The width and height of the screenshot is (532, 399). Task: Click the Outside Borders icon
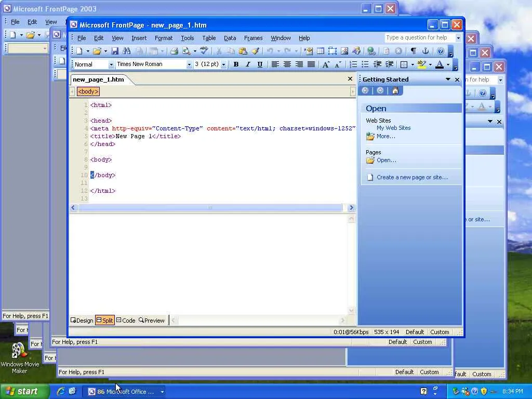click(404, 64)
